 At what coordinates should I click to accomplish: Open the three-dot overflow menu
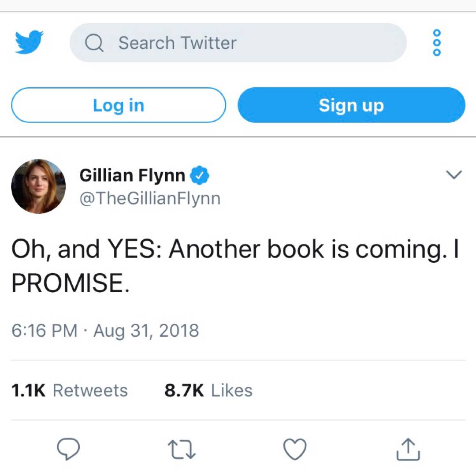pos(437,43)
